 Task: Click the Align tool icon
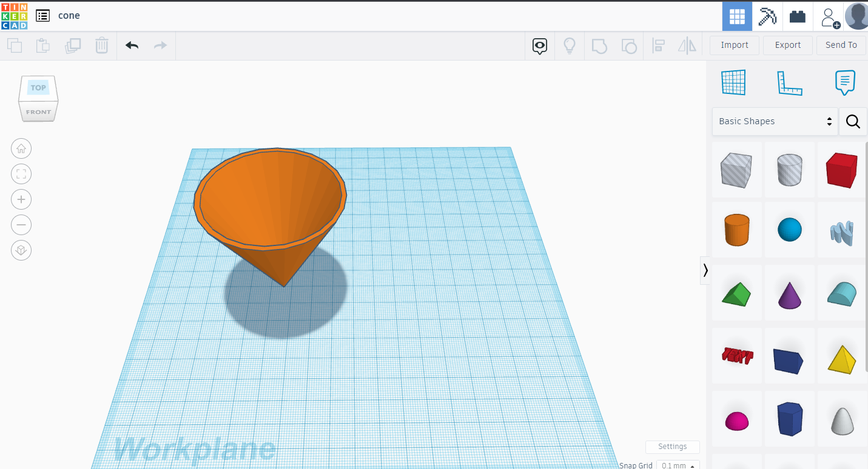click(x=658, y=46)
